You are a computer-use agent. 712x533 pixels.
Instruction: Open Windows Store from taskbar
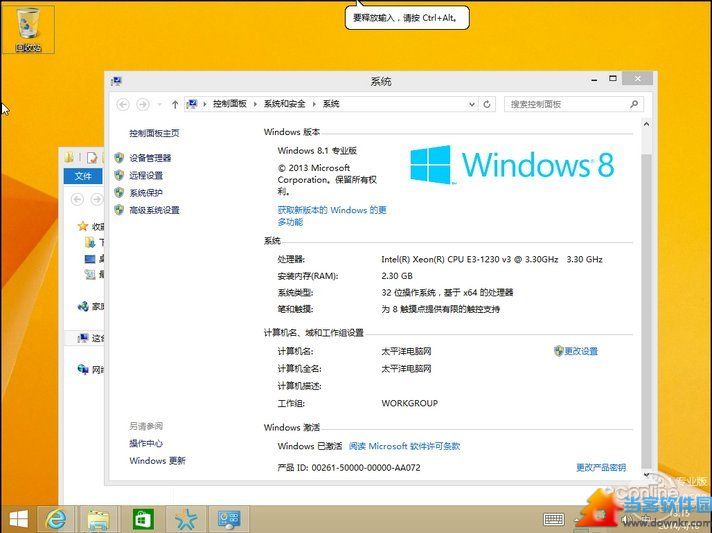(142, 518)
